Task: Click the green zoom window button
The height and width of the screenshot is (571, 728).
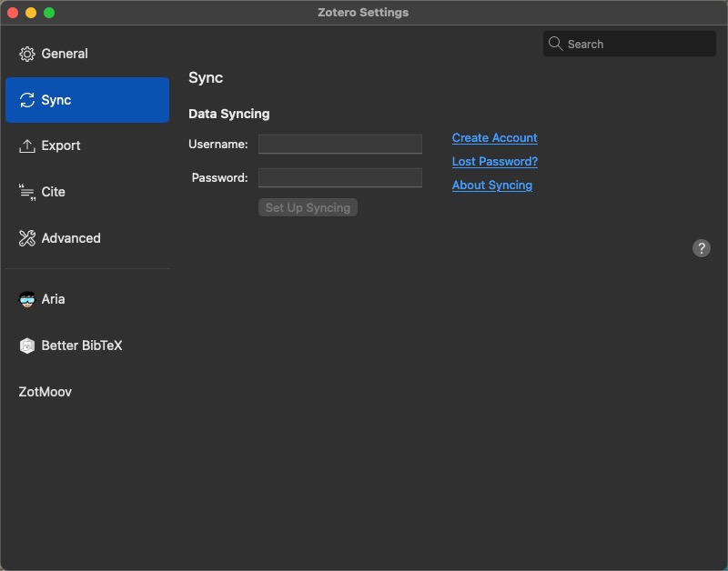Action: pos(49,13)
